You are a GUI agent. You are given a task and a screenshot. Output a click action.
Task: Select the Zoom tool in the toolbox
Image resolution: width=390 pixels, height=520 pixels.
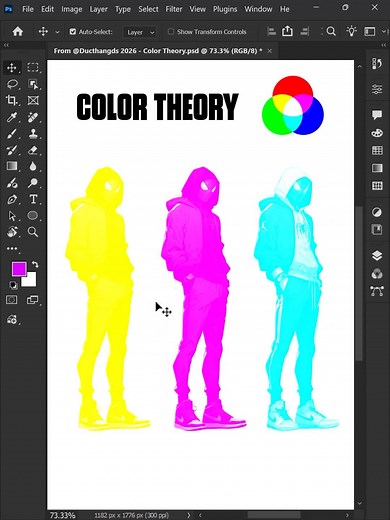tap(33, 232)
